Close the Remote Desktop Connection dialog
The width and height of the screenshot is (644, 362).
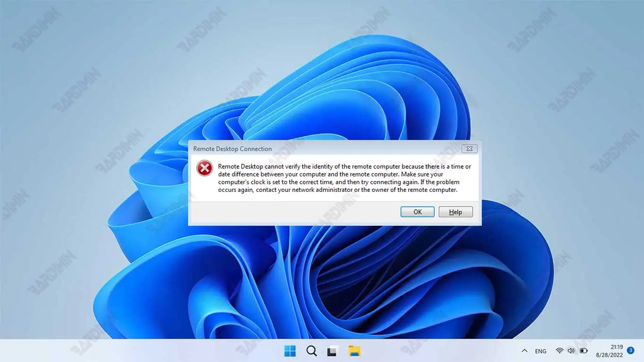click(469, 148)
